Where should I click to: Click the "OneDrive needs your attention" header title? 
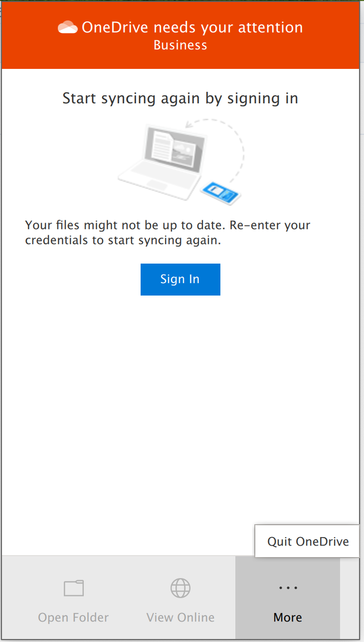click(192, 27)
